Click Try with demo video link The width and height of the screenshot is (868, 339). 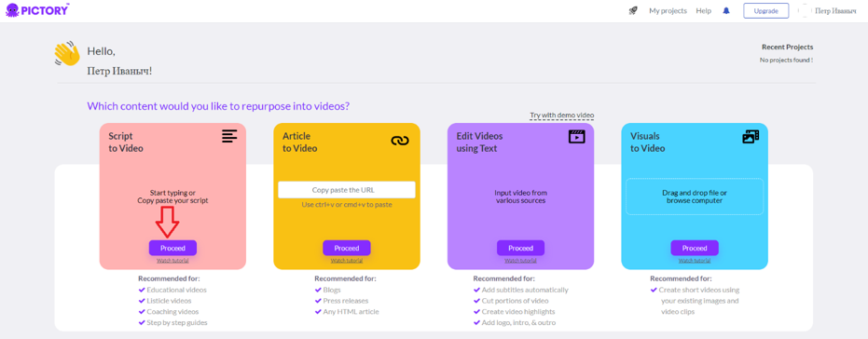[562, 115]
